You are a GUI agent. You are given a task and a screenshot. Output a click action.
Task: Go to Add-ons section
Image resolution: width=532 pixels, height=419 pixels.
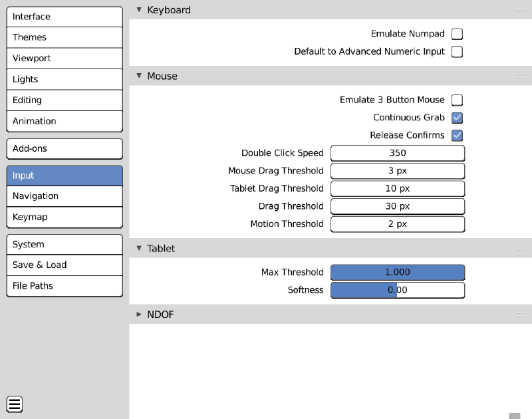pos(65,148)
